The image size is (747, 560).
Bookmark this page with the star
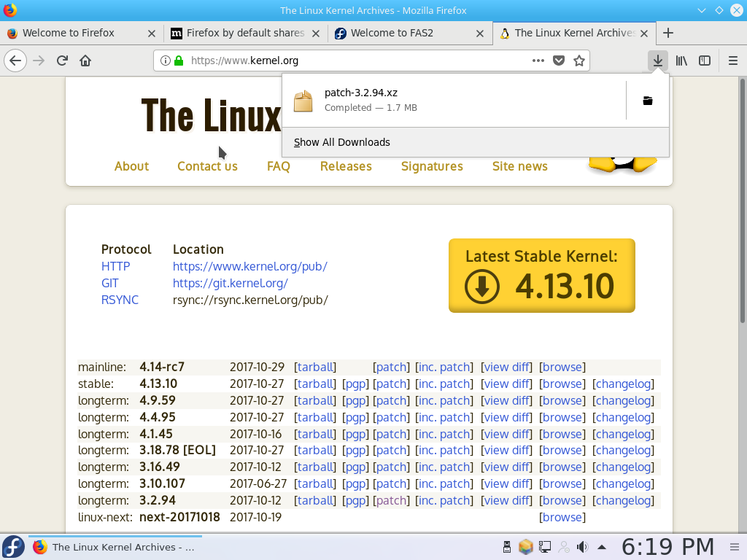point(578,61)
